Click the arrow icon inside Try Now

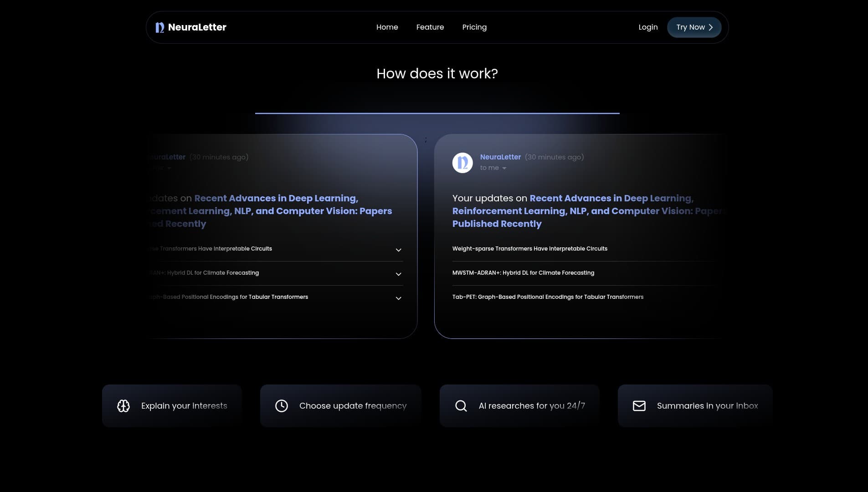[x=711, y=27]
